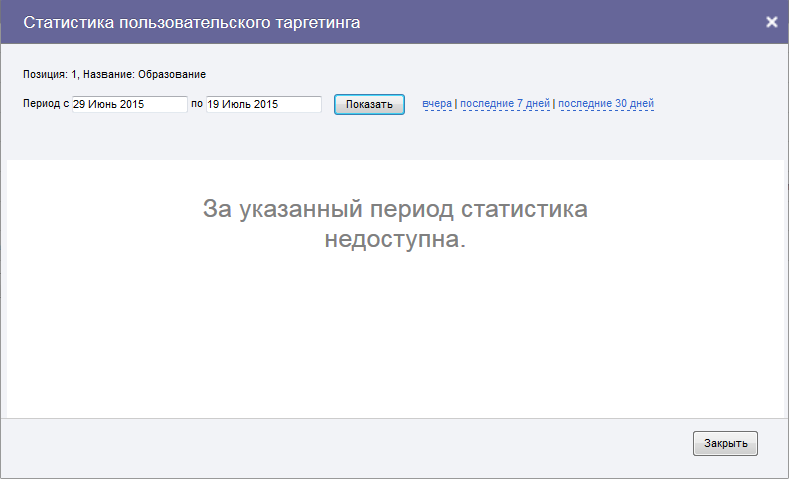Click the Показать button
This screenshot has height=479, width=789.
point(369,104)
